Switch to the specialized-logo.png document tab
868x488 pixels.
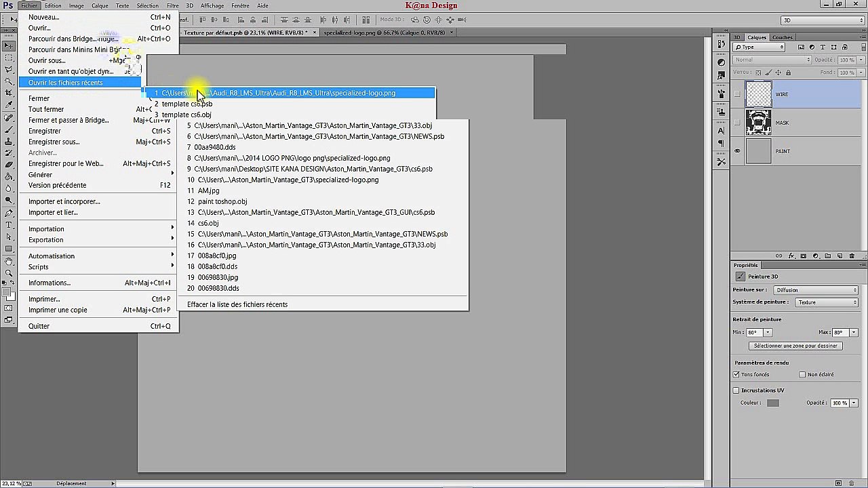coord(384,33)
